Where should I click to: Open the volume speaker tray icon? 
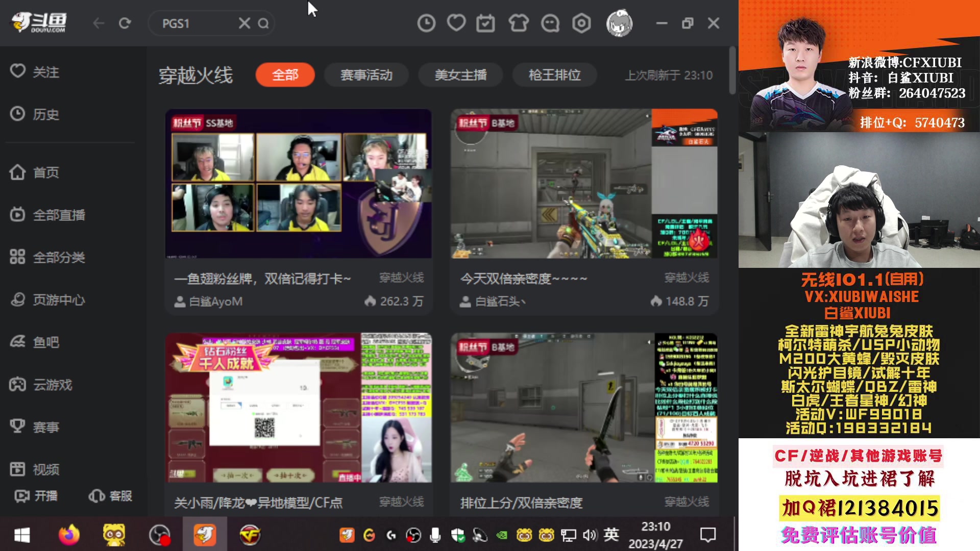590,535
